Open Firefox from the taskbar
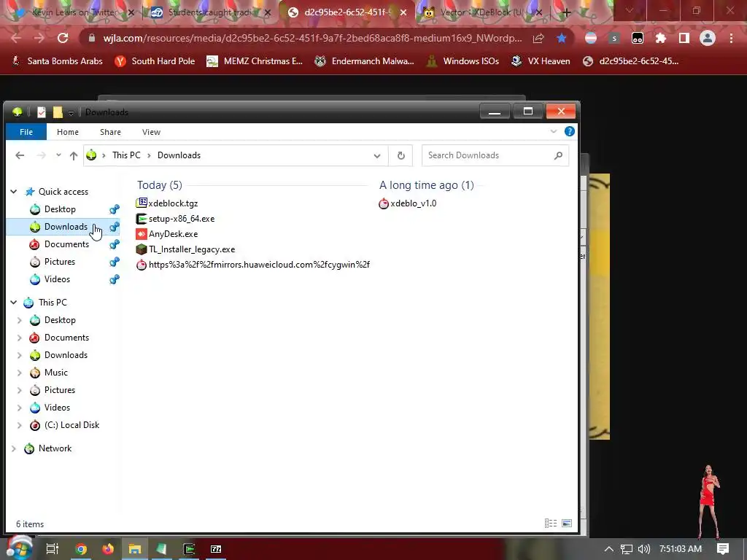The image size is (747, 560). 108,549
